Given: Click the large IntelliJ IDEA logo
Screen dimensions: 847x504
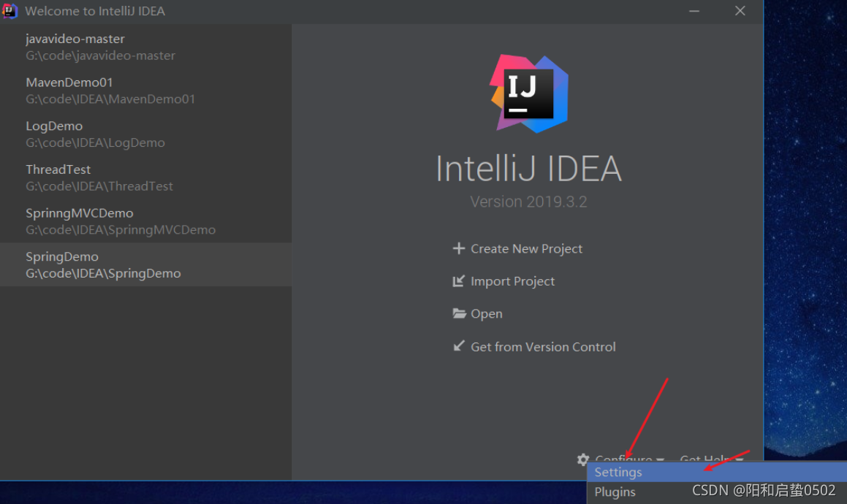Looking at the screenshot, I should click(x=528, y=93).
